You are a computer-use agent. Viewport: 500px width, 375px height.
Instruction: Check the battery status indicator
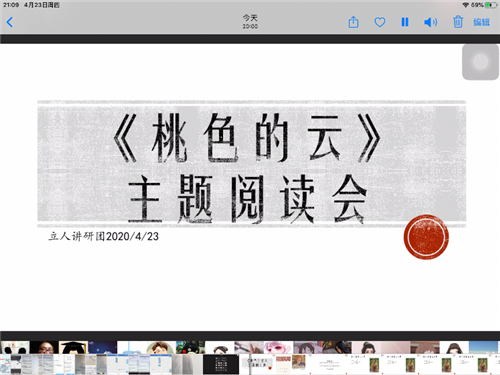pyautogui.click(x=491, y=5)
